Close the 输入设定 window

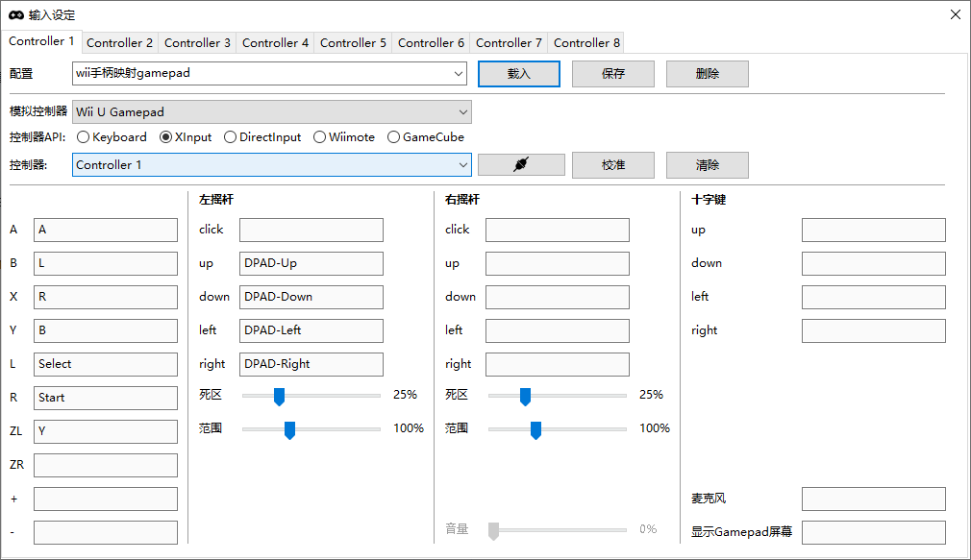coord(955,14)
